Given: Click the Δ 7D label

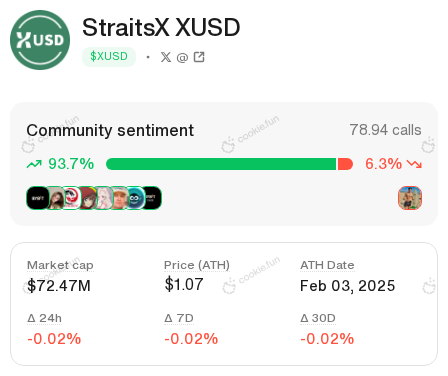Looking at the screenshot, I should [x=179, y=318].
